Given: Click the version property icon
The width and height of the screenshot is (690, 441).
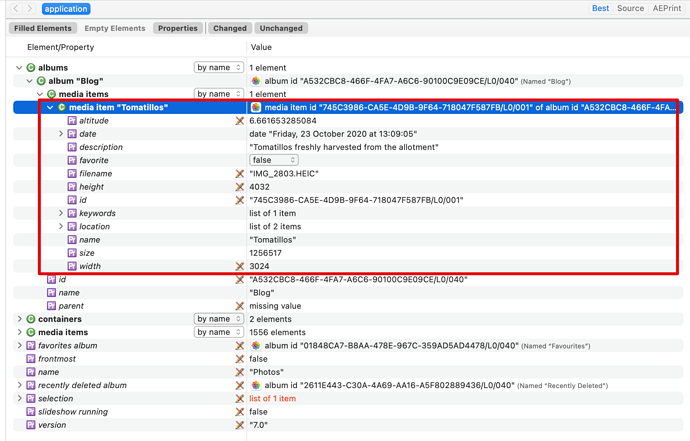Looking at the screenshot, I should pos(31,425).
